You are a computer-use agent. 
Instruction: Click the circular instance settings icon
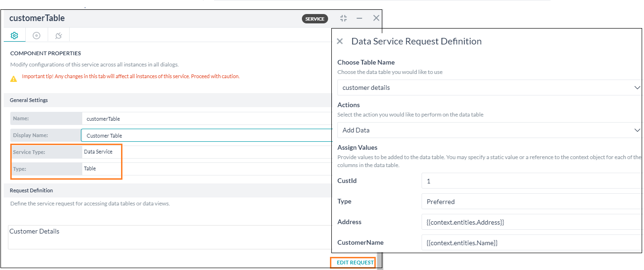coord(36,35)
